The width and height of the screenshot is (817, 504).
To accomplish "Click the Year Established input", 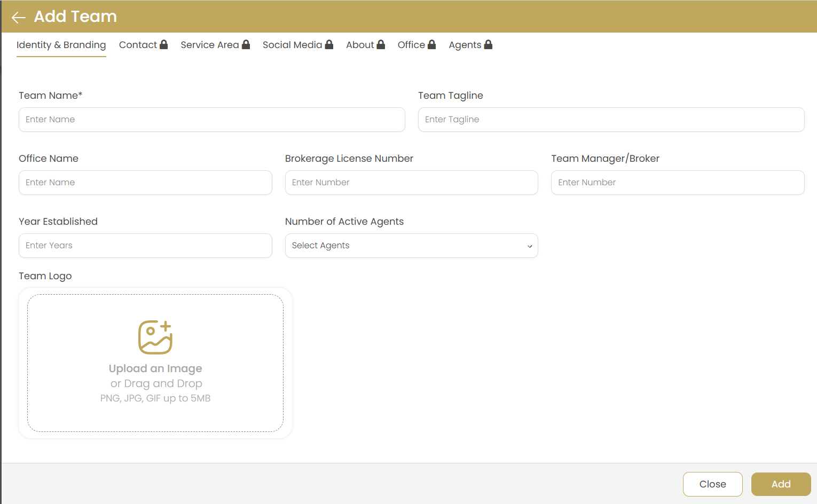I will (x=145, y=246).
